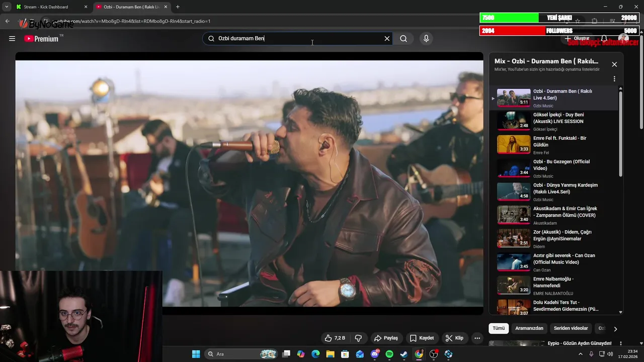Play 'Emre Fel ft. Funktakl - Bir Güldün'
Image resolution: width=644 pixels, height=362 pixels.
point(553,145)
